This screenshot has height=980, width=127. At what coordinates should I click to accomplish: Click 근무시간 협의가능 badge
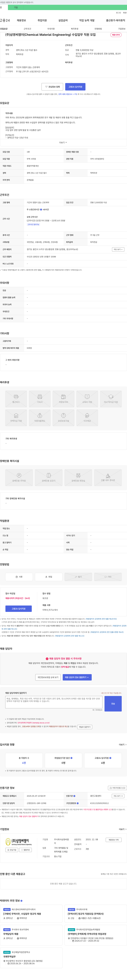[x=33, y=224]
